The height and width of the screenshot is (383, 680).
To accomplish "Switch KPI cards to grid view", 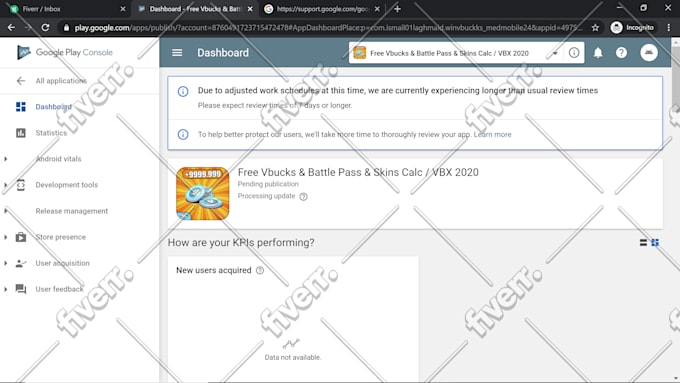I will [x=655, y=242].
